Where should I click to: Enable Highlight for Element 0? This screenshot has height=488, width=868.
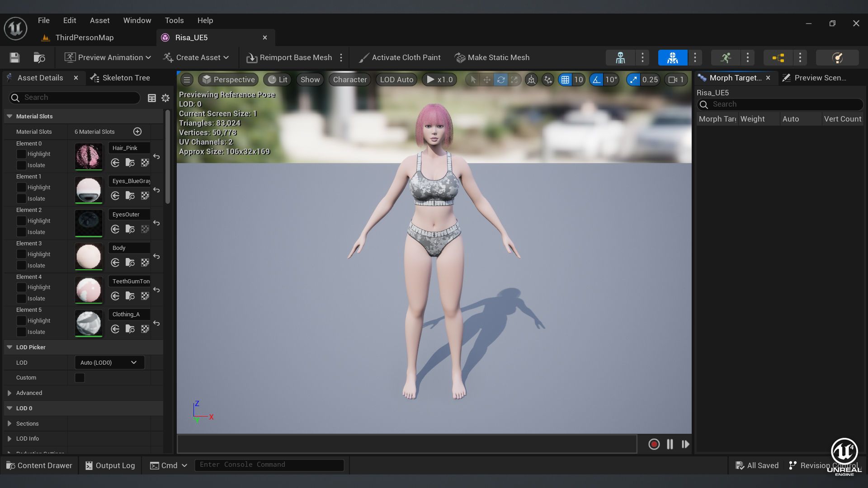pos(21,154)
